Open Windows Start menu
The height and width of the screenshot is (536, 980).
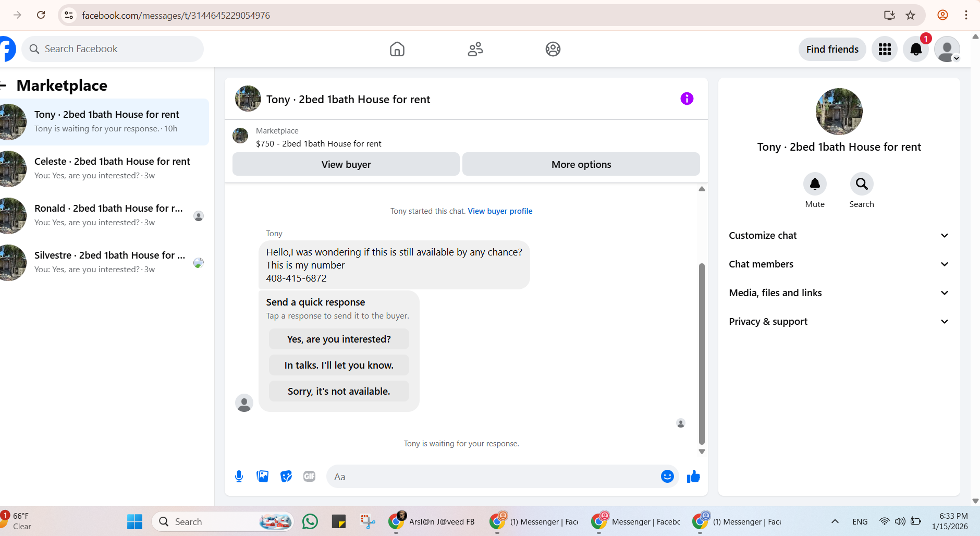[x=134, y=521]
